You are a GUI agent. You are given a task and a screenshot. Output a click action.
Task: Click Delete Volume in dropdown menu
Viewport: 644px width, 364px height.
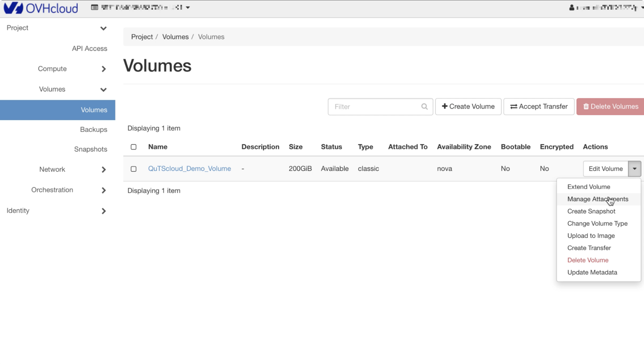tap(588, 260)
